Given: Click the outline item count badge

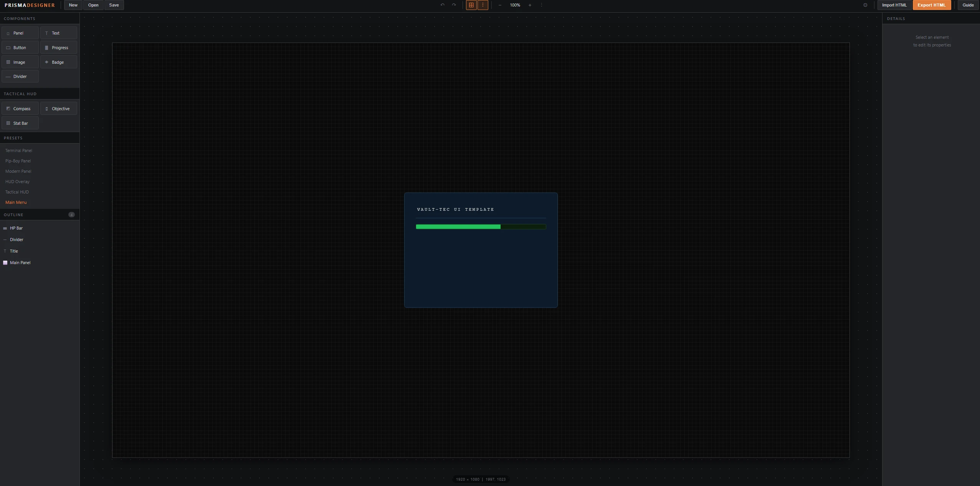Looking at the screenshot, I should pyautogui.click(x=71, y=215).
